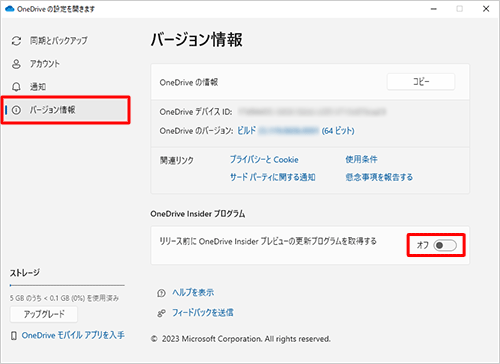Open フィードバックを送信 link

pyautogui.click(x=203, y=313)
